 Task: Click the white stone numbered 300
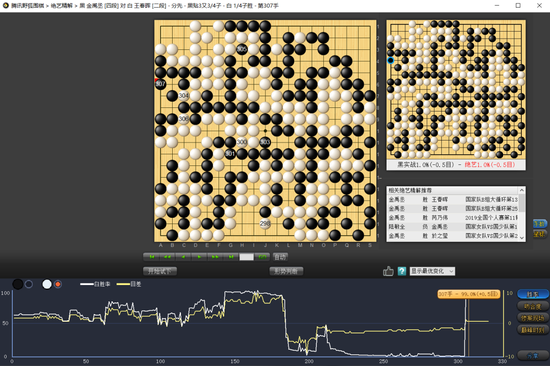(242, 142)
